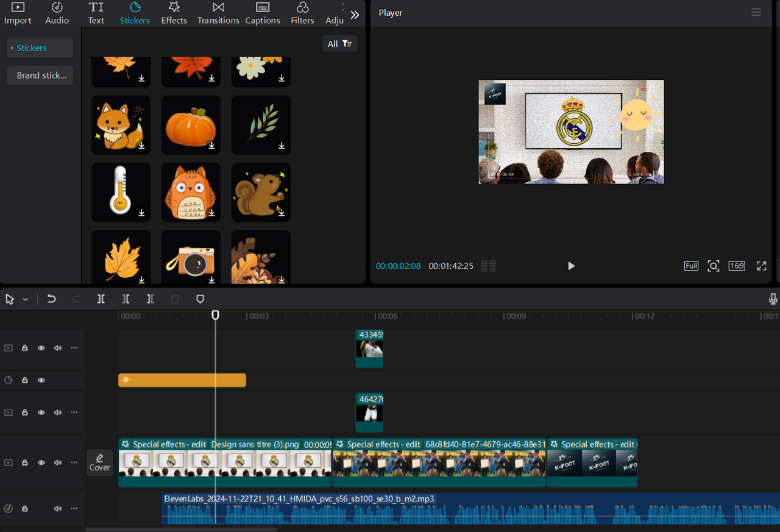Download the squirrel sticker

282,213
